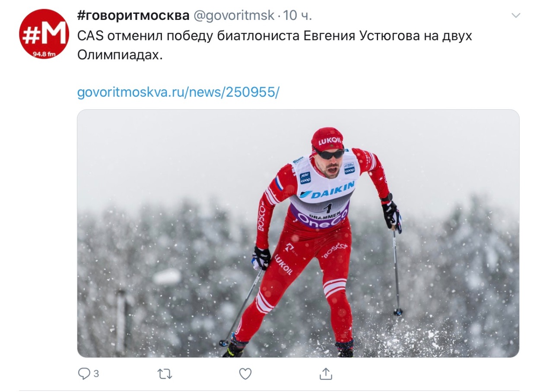The height and width of the screenshot is (392, 553).
Task: Open the @govoritmsk handle profile
Action: click(x=234, y=16)
